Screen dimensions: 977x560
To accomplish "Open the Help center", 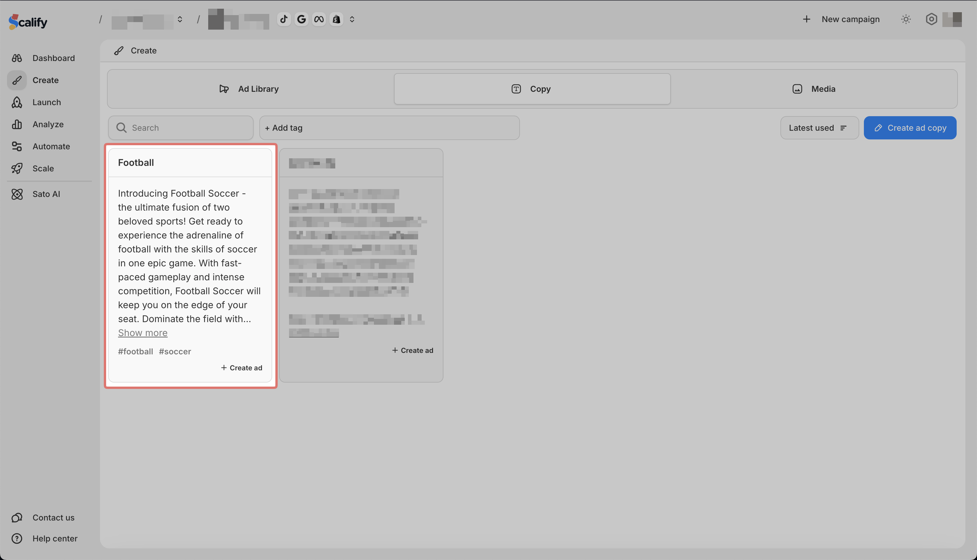I will coord(55,539).
